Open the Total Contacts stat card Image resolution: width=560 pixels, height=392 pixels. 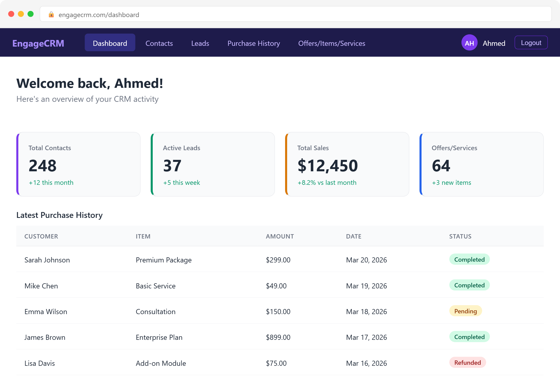click(x=78, y=164)
